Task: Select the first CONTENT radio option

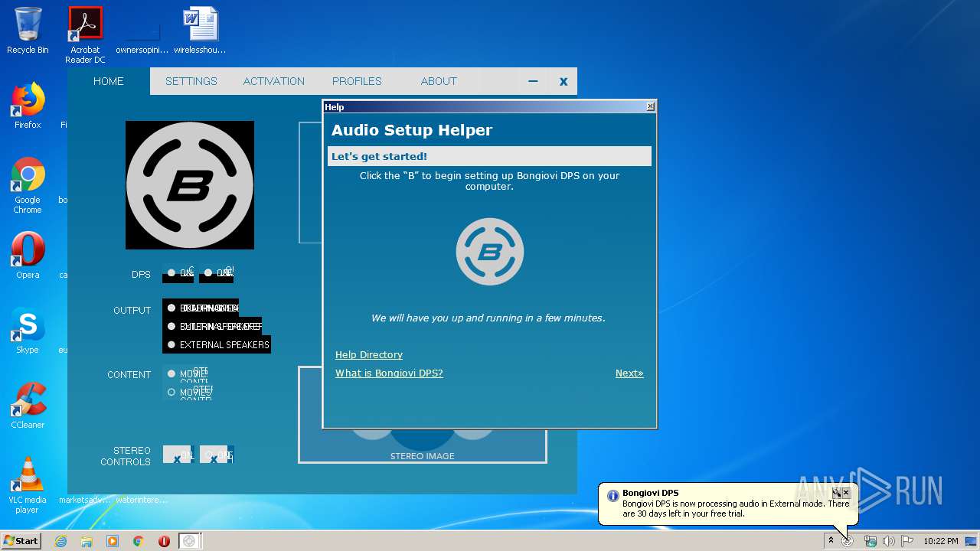Action: tap(171, 373)
